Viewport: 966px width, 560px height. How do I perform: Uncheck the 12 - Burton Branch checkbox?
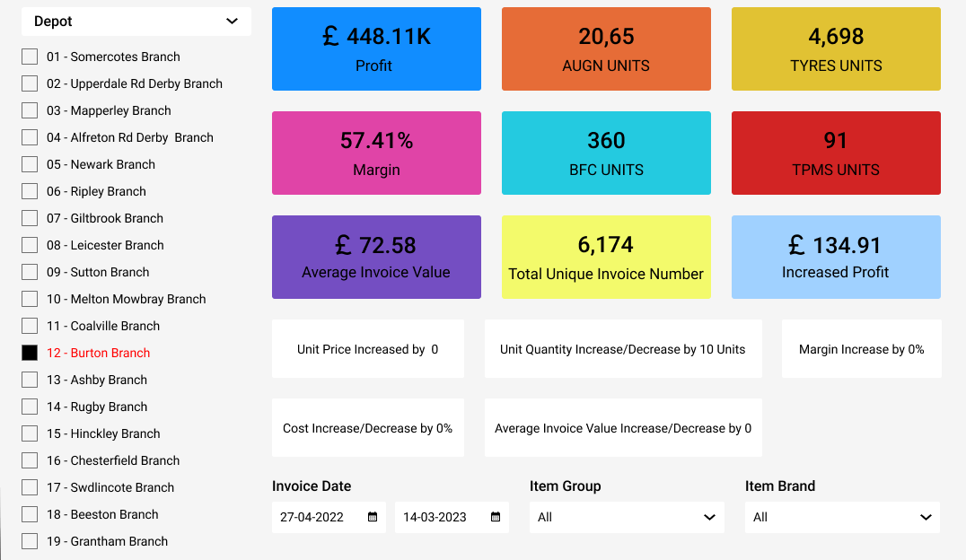pyautogui.click(x=28, y=352)
